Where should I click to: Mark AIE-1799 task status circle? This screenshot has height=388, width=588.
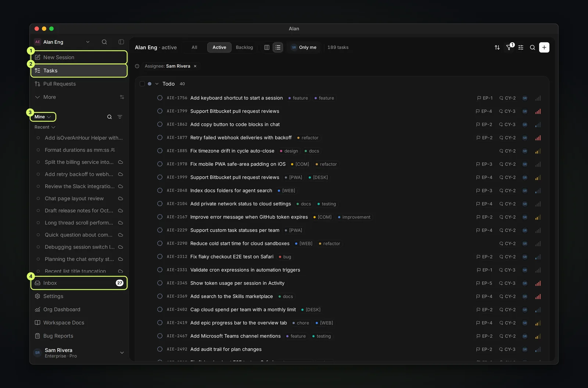(160, 111)
